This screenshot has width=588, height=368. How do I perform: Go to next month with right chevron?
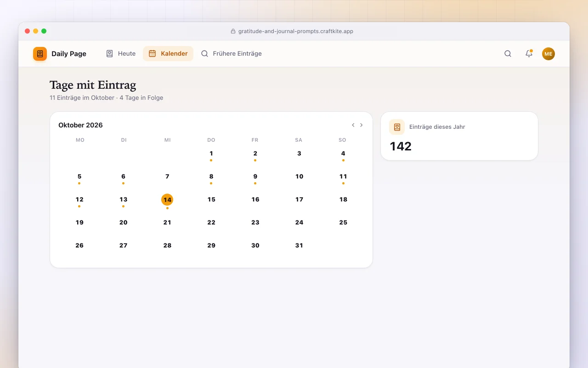[x=362, y=125]
